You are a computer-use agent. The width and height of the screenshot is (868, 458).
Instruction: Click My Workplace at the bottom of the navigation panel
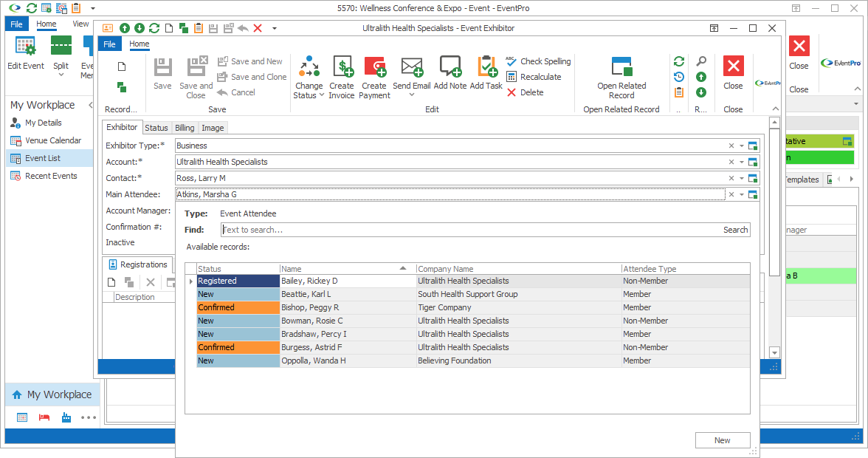pyautogui.click(x=52, y=395)
